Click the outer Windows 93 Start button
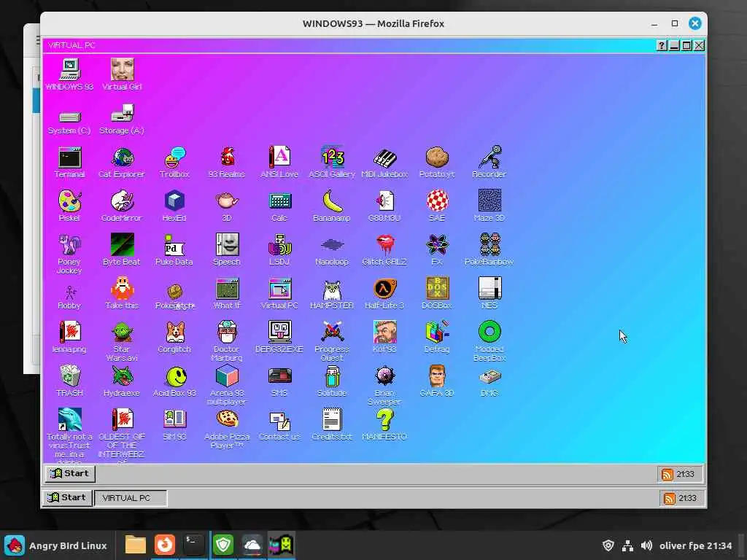Image resolution: width=747 pixels, height=560 pixels. pos(68,497)
